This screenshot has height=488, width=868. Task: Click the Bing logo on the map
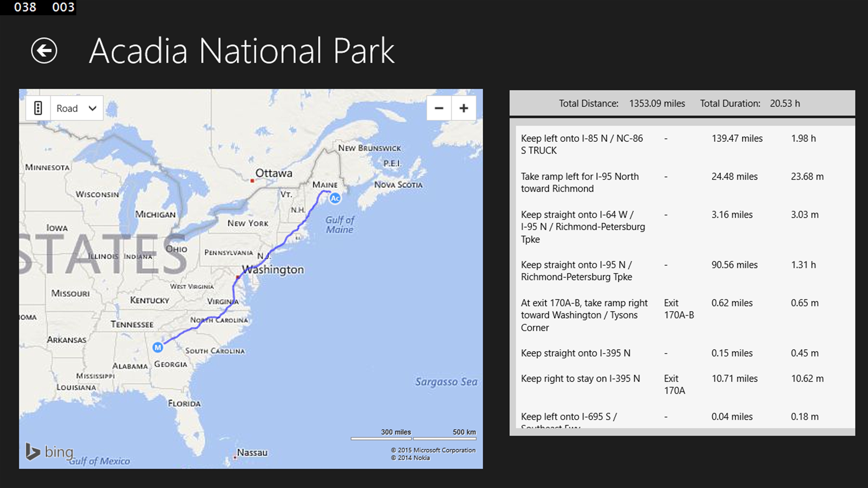[x=49, y=452]
